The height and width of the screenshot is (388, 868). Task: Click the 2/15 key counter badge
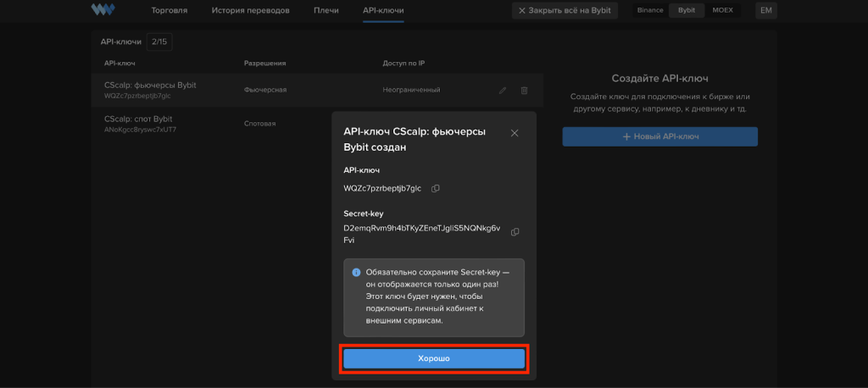click(x=159, y=41)
